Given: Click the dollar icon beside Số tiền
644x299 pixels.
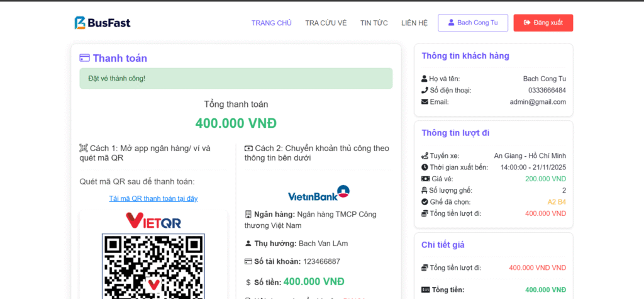Looking at the screenshot, I should tap(248, 282).
